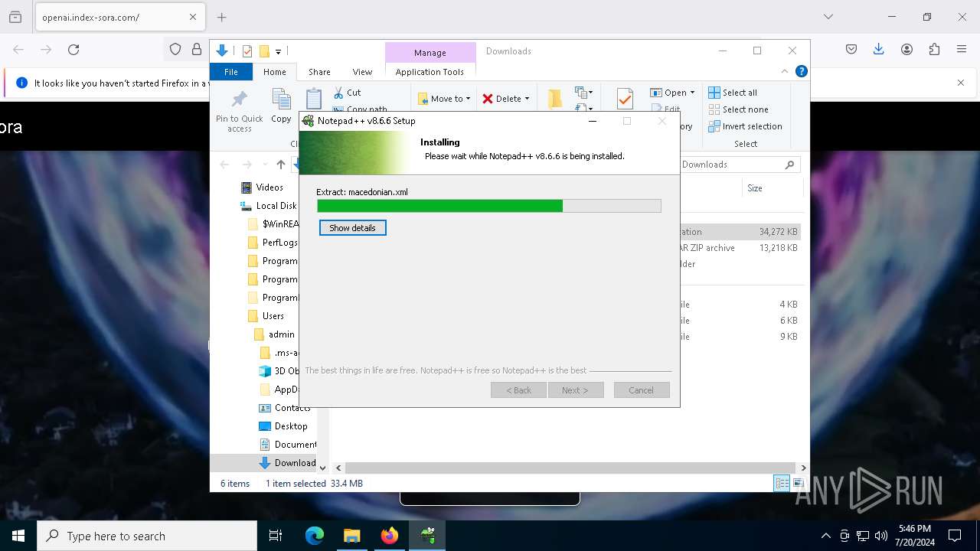Screen dimensions: 980x551
Task: Click Select all in ribbon
Action: pos(733,93)
